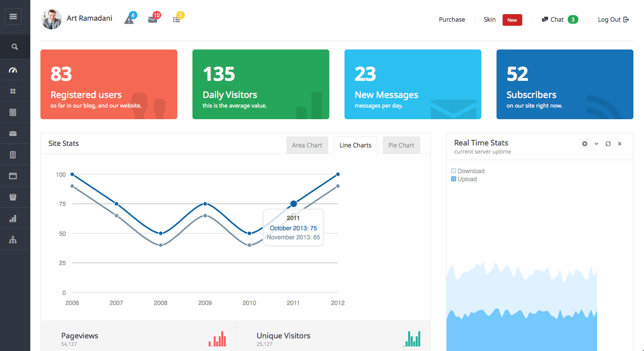Click the Real Time Stats title
The height and width of the screenshot is (351, 644).
pos(481,143)
